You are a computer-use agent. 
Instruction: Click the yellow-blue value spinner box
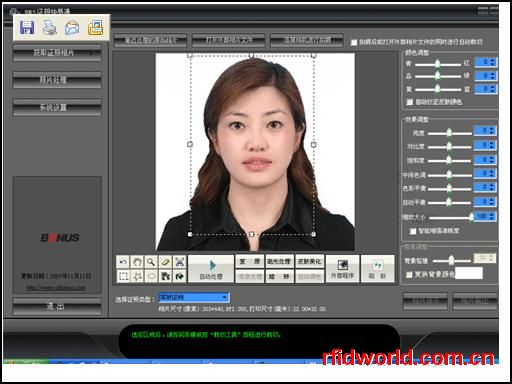[x=485, y=89]
